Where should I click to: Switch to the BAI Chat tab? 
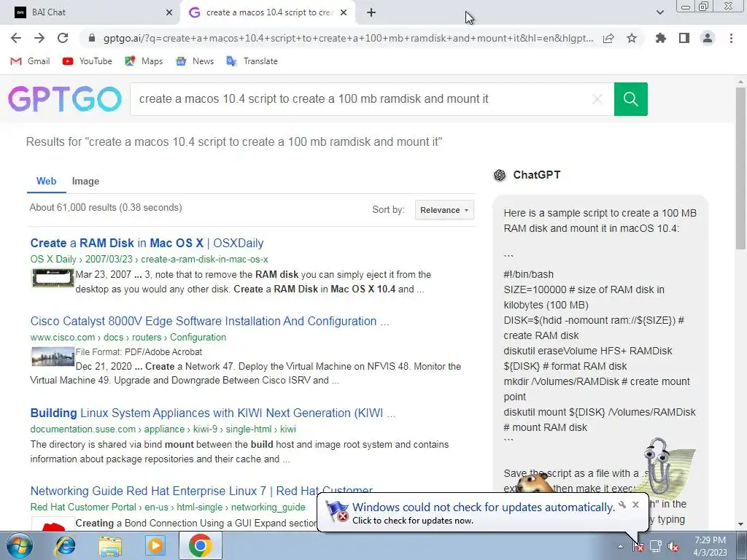[x=90, y=12]
